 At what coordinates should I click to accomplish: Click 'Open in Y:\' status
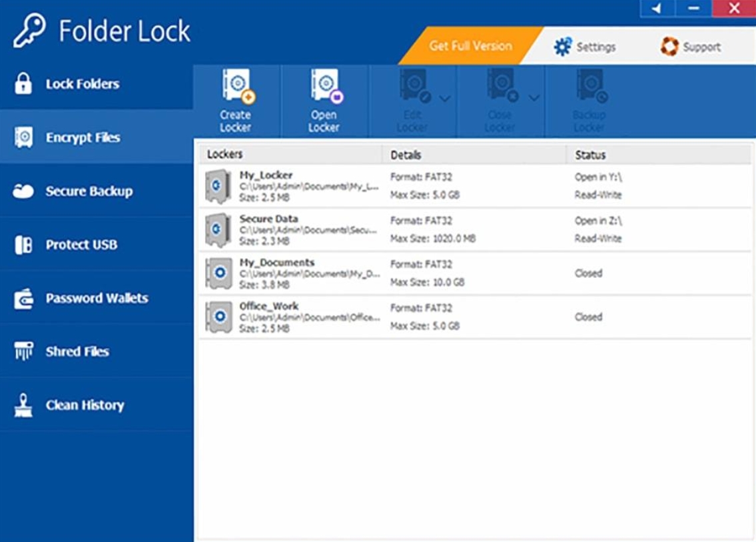tap(598, 177)
